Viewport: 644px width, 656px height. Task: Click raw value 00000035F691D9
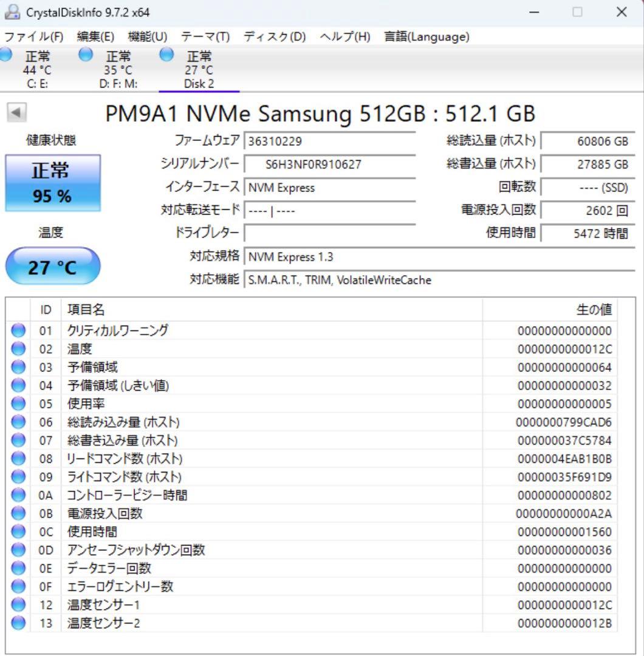[x=564, y=477]
